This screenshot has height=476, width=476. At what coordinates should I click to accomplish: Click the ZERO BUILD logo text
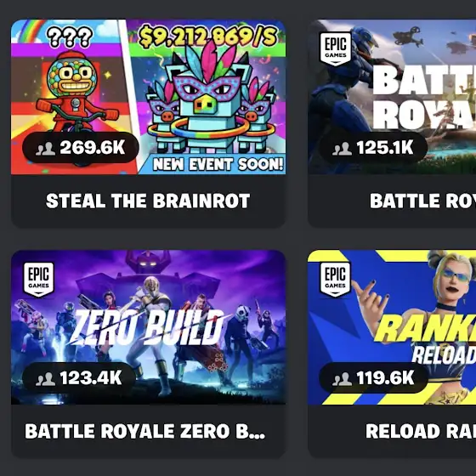(149, 327)
